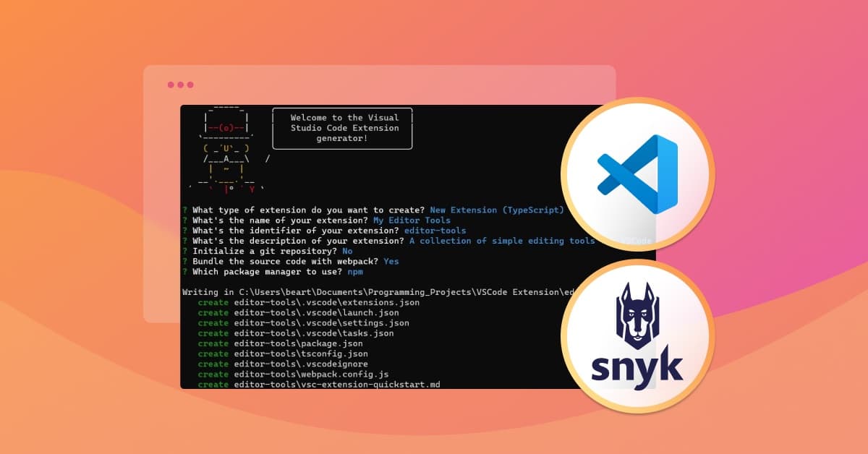Select the 'npm' package manager answer
This screenshot has height=454, width=868.
coord(354,272)
